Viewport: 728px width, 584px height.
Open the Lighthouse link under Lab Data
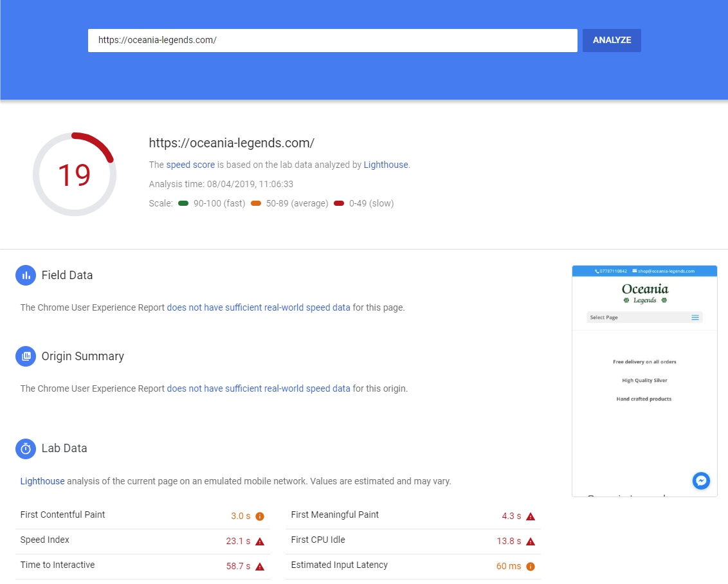(x=42, y=481)
